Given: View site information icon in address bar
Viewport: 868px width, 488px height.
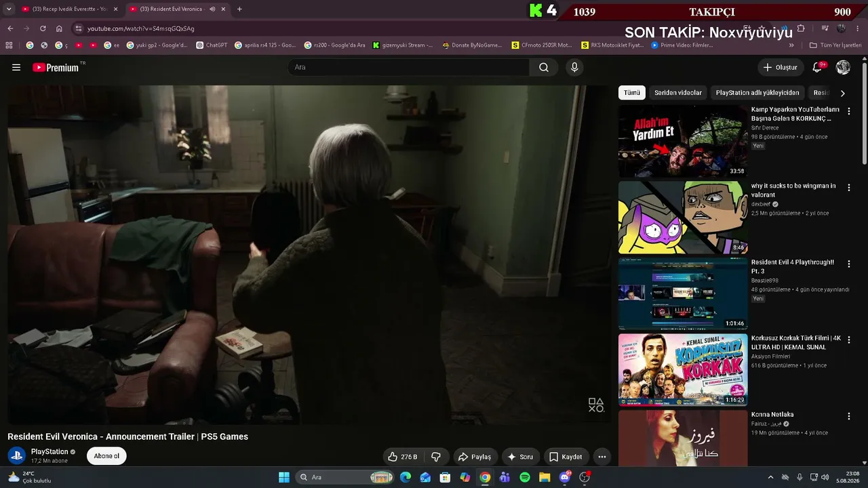Looking at the screenshot, I should pos(79,28).
